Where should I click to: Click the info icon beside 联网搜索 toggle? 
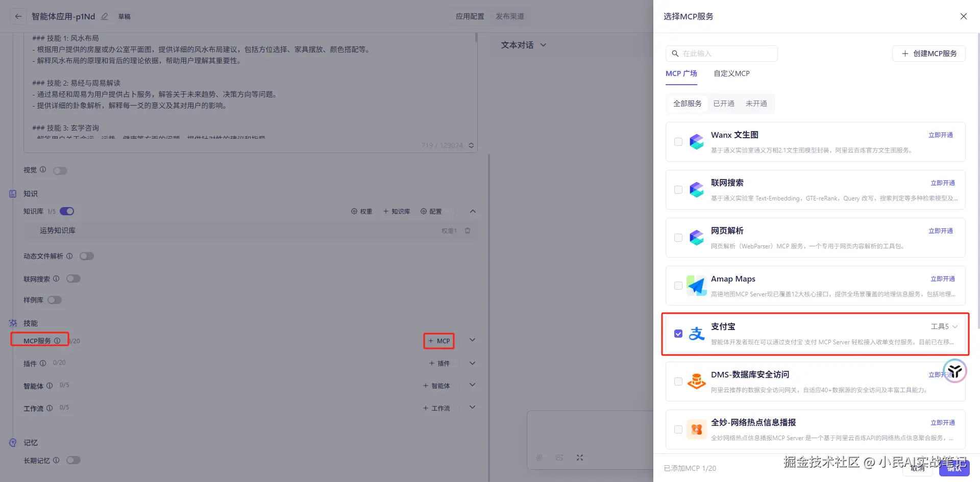[56, 278]
